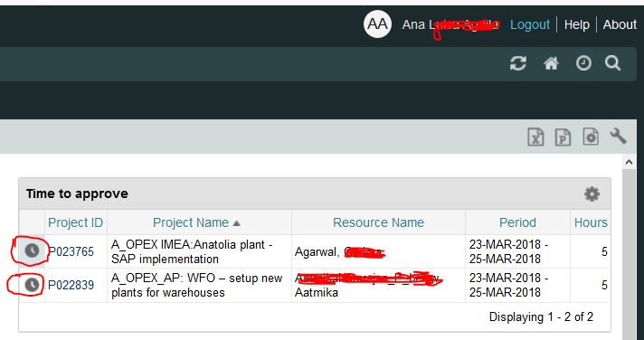The image size is (644, 340).
Task: Open the recent history clock icon
Action: pyautogui.click(x=583, y=63)
